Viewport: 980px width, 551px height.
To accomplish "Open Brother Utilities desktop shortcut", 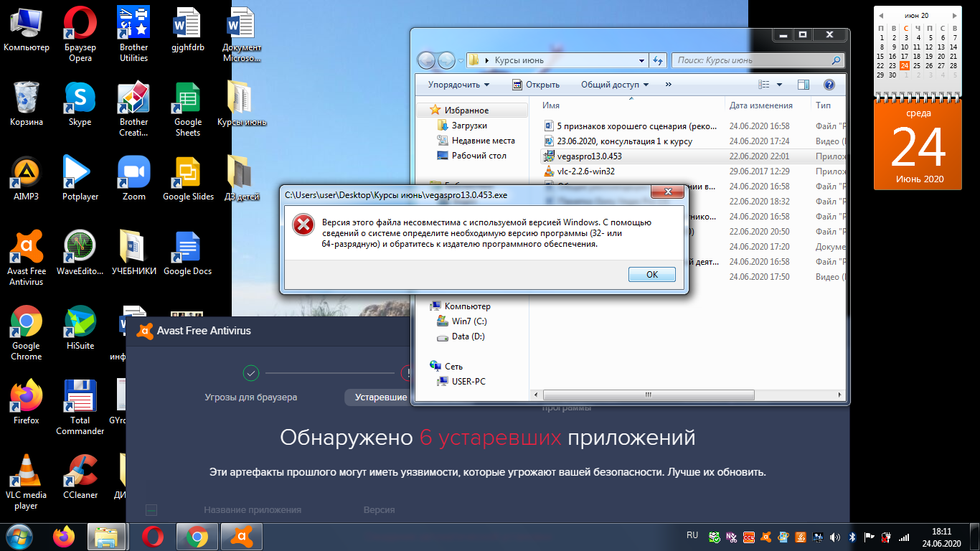I will tap(133, 34).
